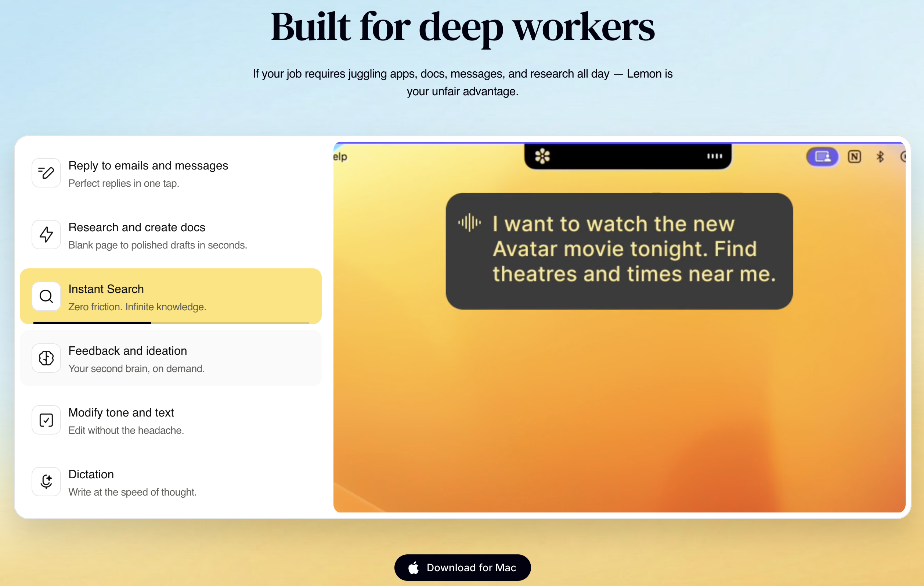This screenshot has width=924, height=586.
Task: Select the Reply to emails pen icon
Action: 46,173
